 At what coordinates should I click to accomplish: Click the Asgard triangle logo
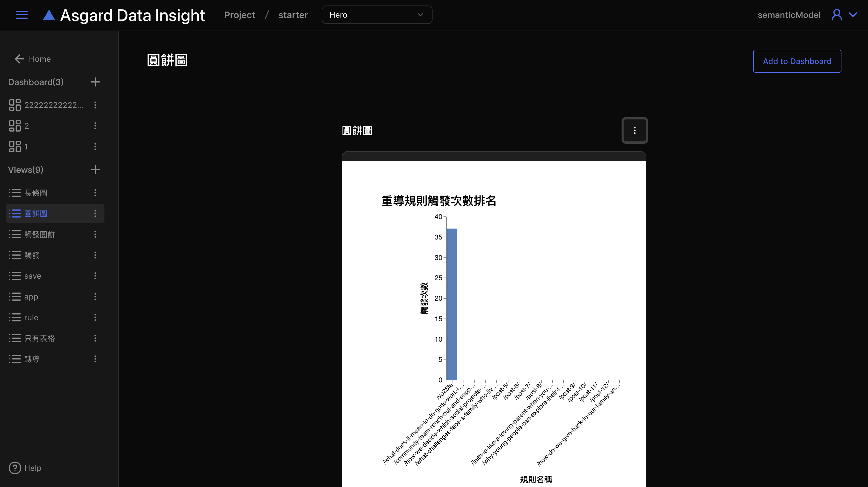pyautogui.click(x=49, y=15)
